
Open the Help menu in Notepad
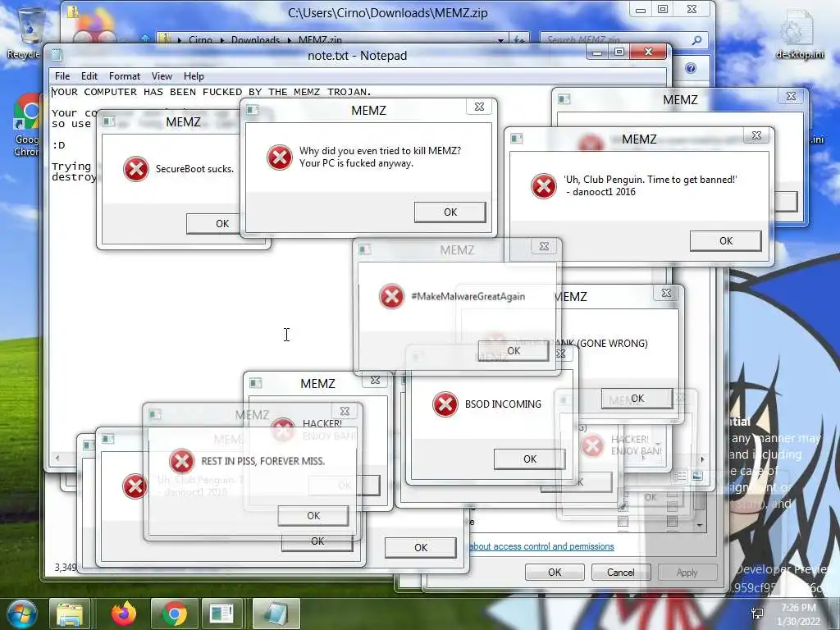tap(194, 76)
